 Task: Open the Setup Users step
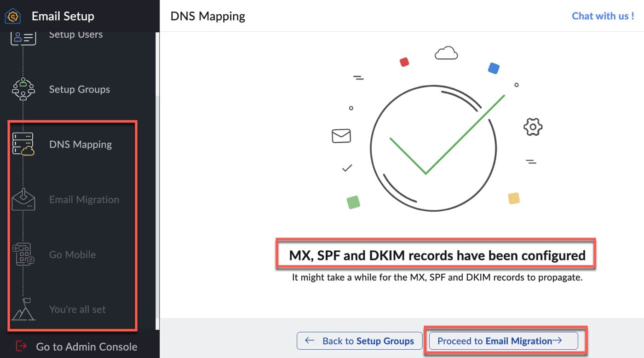click(76, 35)
